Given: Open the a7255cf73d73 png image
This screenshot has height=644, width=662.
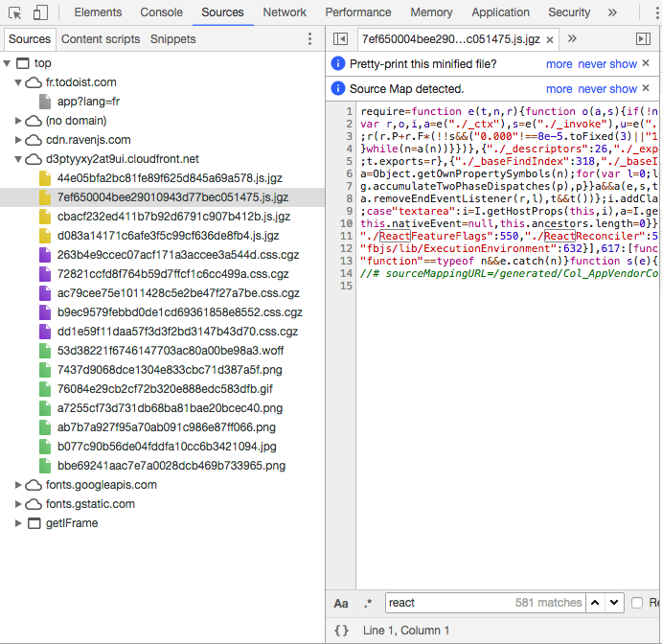Looking at the screenshot, I should [170, 408].
